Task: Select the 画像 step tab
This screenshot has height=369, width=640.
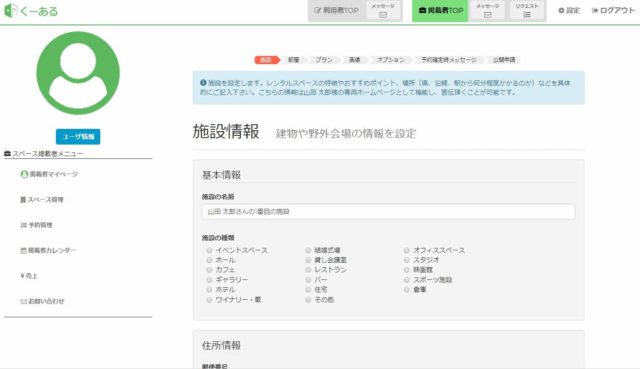Action: tap(355, 60)
